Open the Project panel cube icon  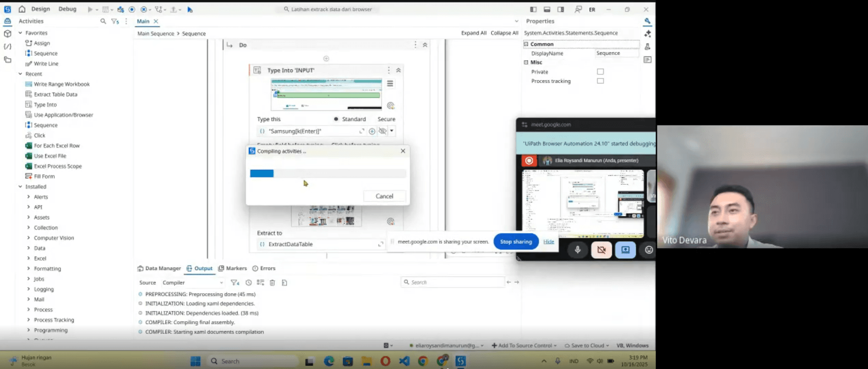coord(7,34)
